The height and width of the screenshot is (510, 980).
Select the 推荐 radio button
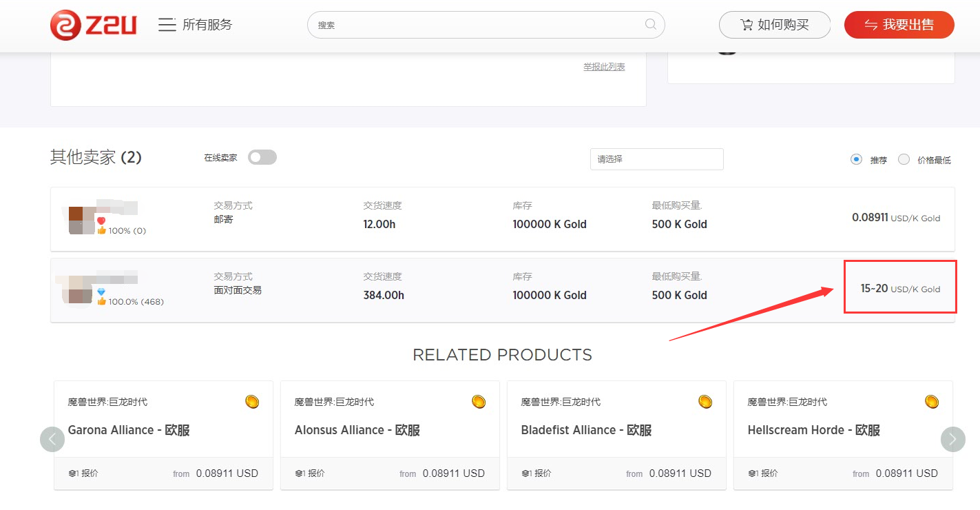(856, 159)
